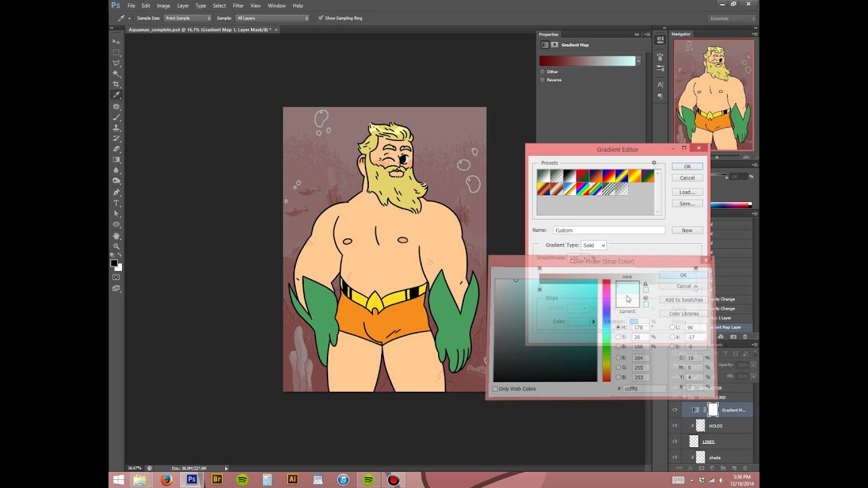Select the Path Selection tool

click(116, 213)
